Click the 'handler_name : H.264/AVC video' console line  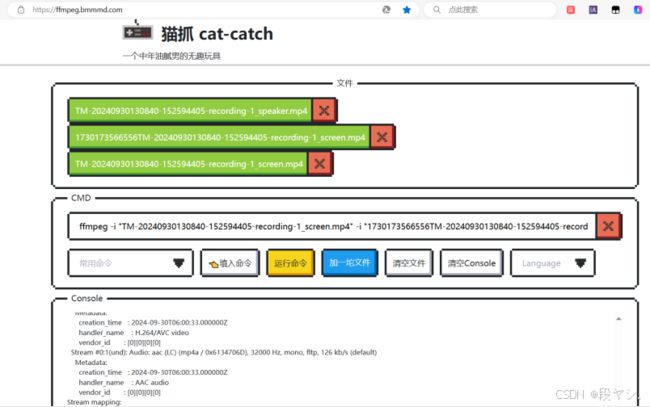coord(133,332)
